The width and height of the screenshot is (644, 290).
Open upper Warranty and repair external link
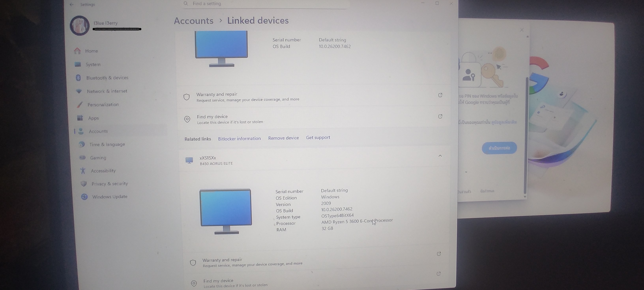(440, 95)
